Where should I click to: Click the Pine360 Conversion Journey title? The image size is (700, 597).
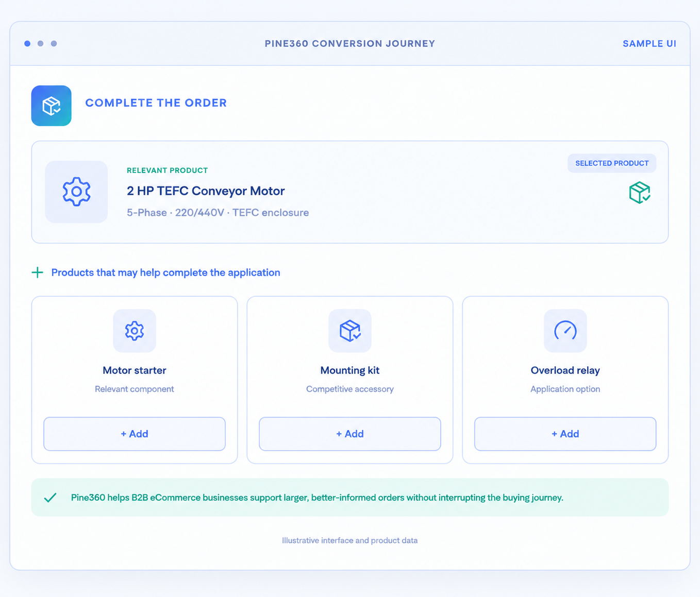350,44
